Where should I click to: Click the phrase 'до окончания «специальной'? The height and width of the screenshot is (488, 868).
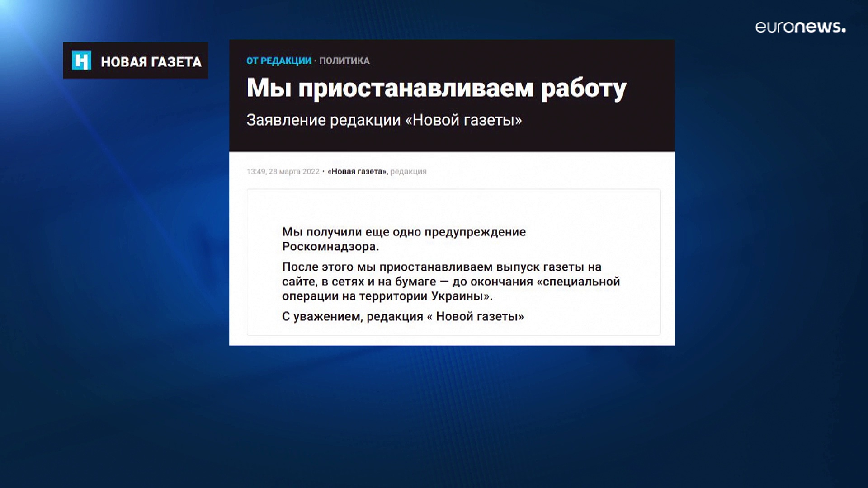(536, 282)
